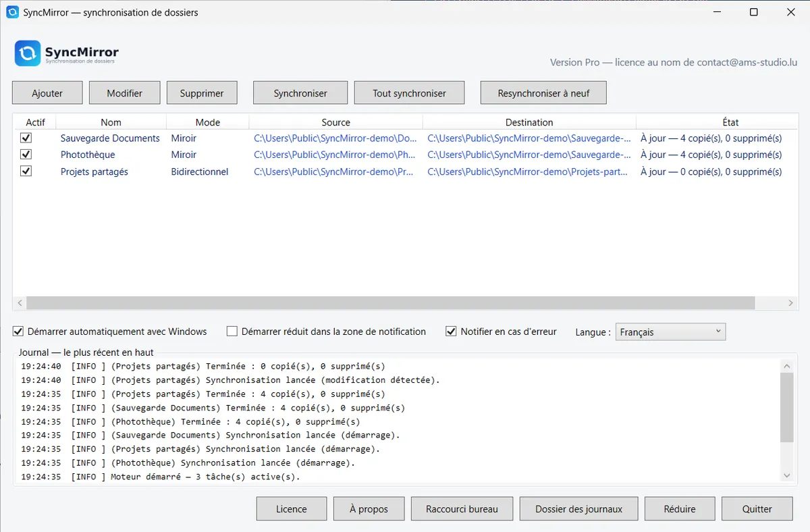The image size is (810, 532).
Task: Click the task list horizontal scrollbar right arrow
Action: pyautogui.click(x=791, y=304)
